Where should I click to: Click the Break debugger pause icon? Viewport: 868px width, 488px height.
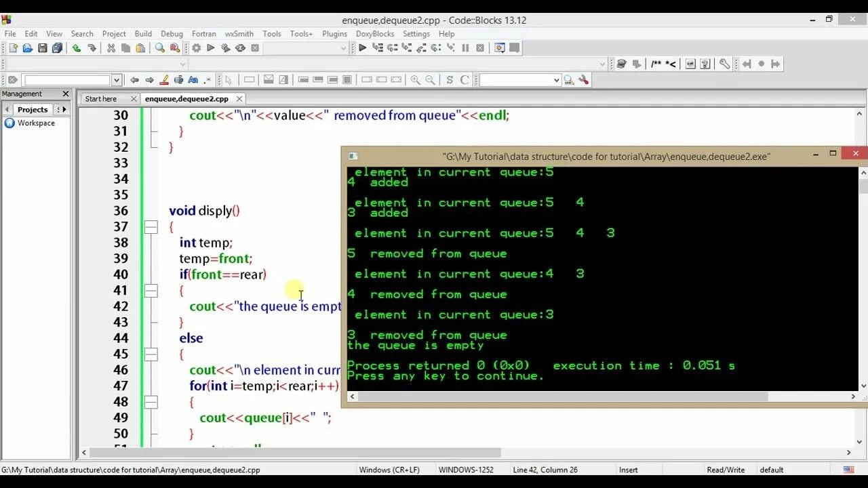[x=465, y=48]
